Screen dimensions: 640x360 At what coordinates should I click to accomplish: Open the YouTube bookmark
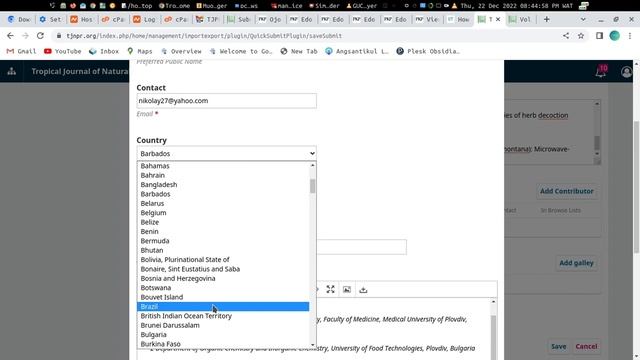click(x=63, y=51)
